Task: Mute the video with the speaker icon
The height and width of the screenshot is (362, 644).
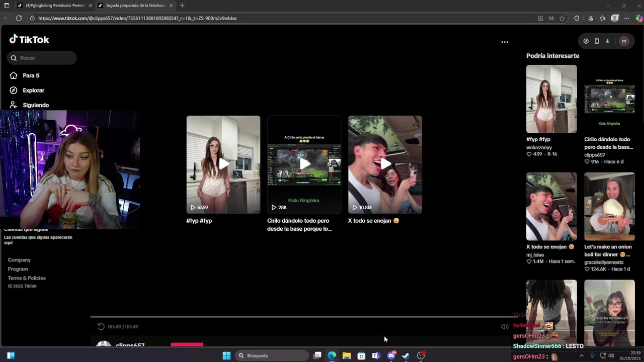Action: (x=505, y=327)
